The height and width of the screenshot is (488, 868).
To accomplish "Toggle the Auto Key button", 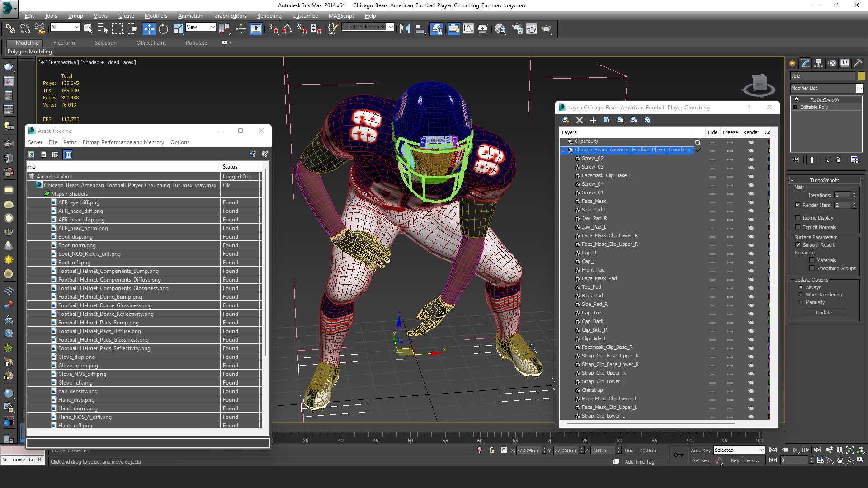I will tap(701, 450).
